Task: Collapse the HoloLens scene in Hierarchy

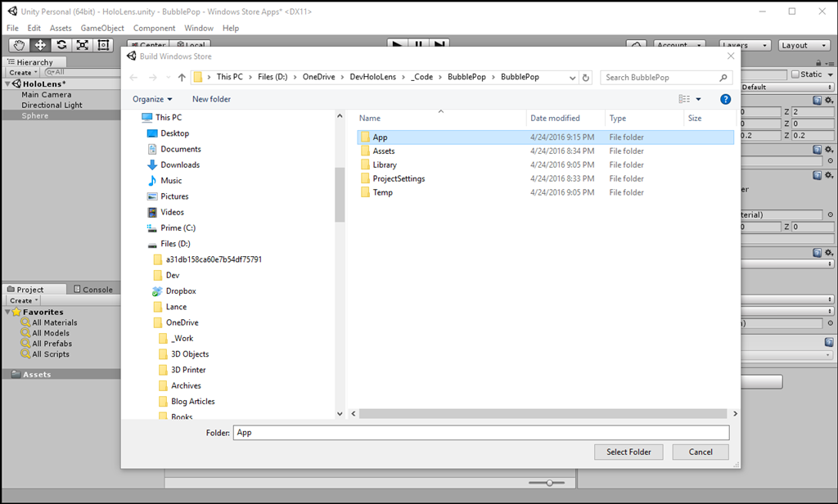Action: (x=7, y=84)
